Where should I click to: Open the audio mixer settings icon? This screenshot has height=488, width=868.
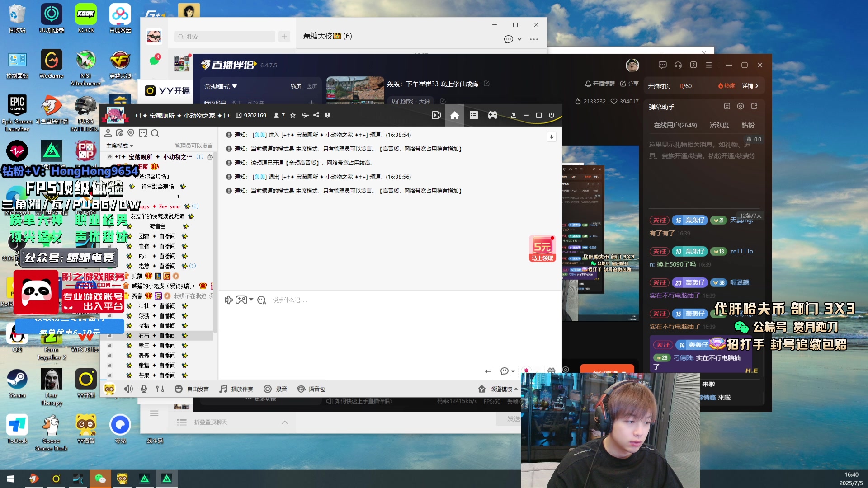tap(160, 389)
